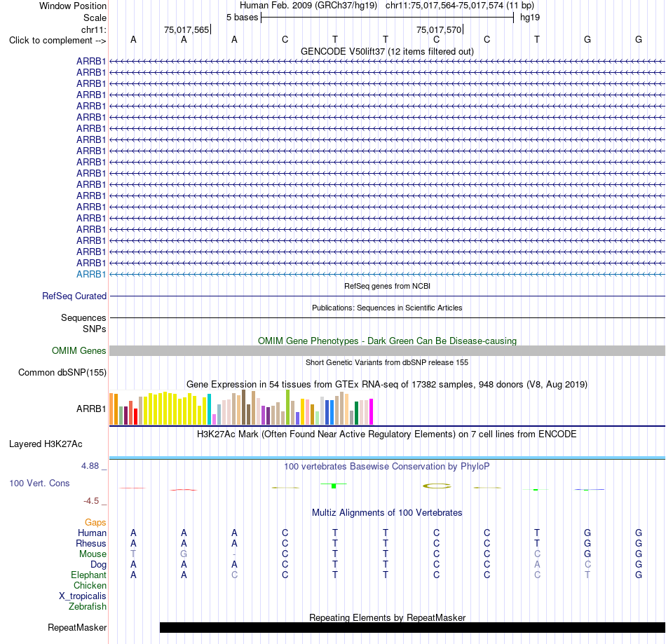Open the OMIM Gene Phenotypes track title
The image size is (666, 644).
click(387, 341)
